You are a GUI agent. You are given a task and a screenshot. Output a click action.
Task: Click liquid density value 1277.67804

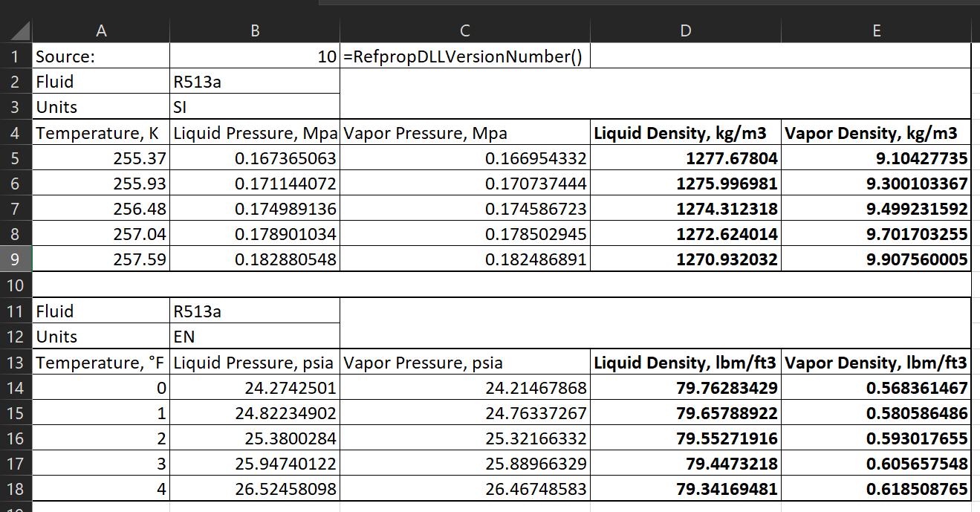point(686,158)
